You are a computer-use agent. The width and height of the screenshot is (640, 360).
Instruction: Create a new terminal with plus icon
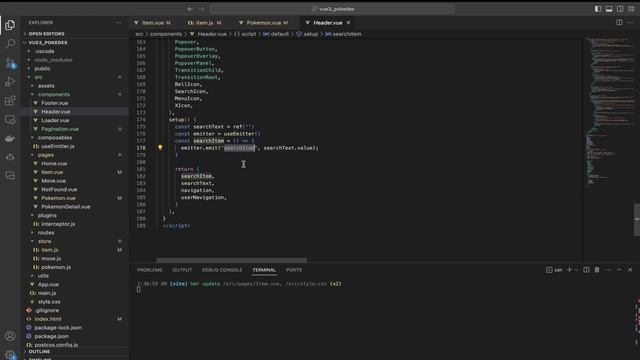pyautogui.click(x=569, y=270)
